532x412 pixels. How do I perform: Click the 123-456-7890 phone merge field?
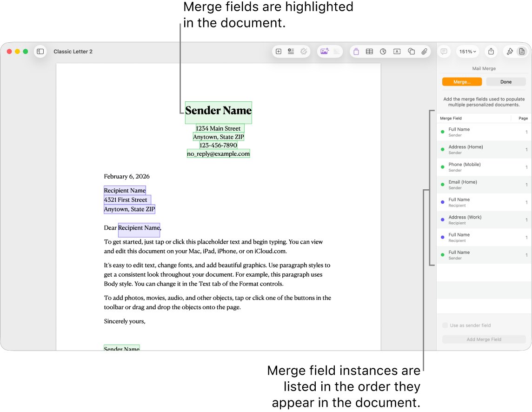(218, 145)
